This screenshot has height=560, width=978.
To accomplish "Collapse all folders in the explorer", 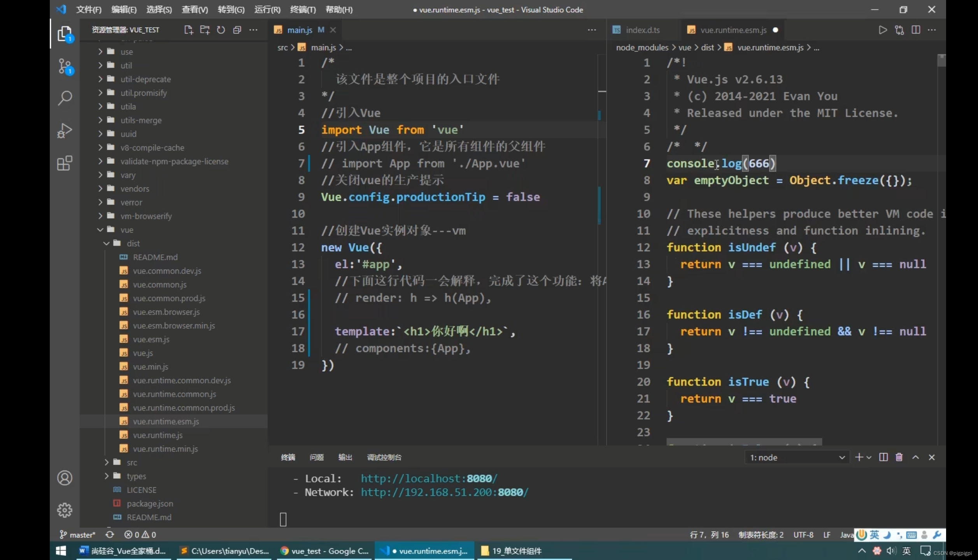I will pos(237,30).
